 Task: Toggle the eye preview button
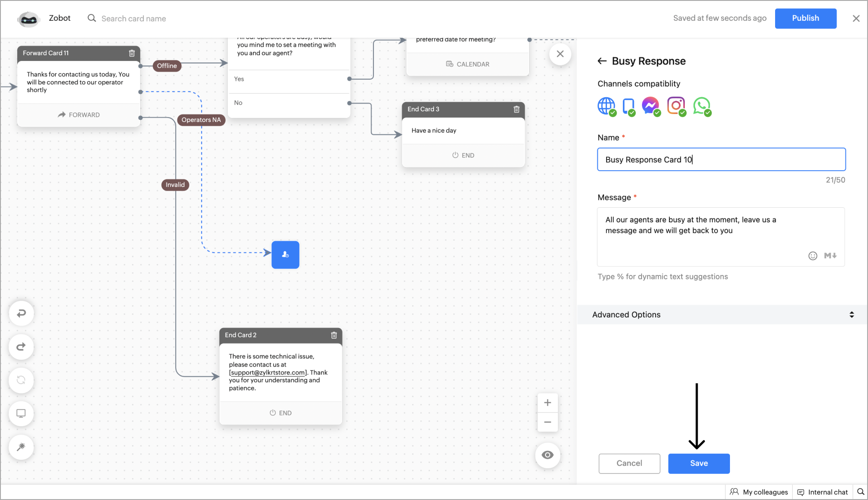coord(548,455)
